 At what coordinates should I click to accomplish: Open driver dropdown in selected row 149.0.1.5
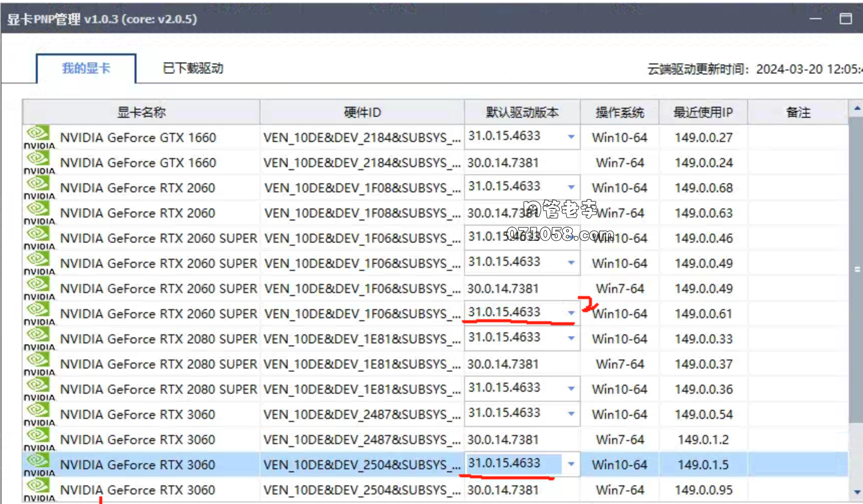571,464
